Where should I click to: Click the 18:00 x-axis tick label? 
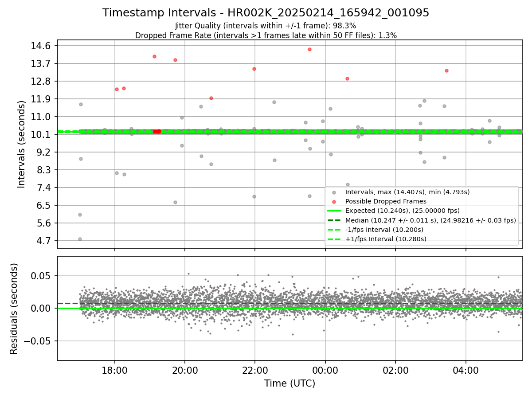pyautogui.click(x=115, y=371)
